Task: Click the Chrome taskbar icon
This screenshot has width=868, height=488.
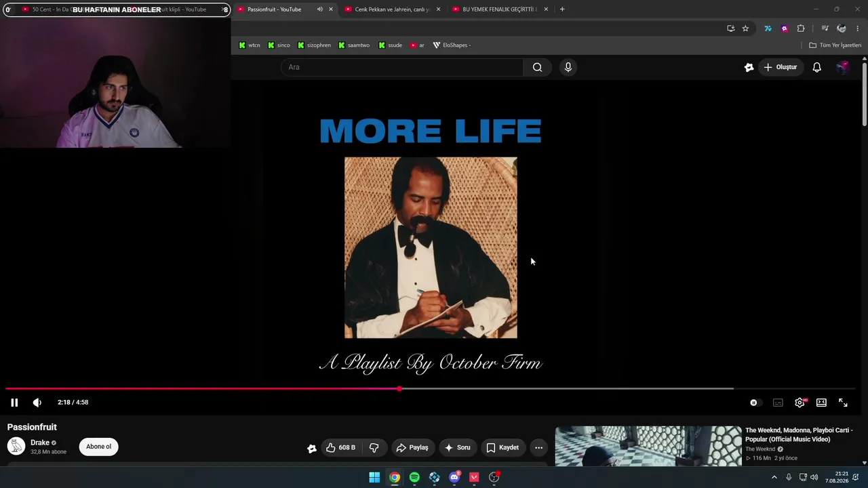Action: tap(394, 477)
